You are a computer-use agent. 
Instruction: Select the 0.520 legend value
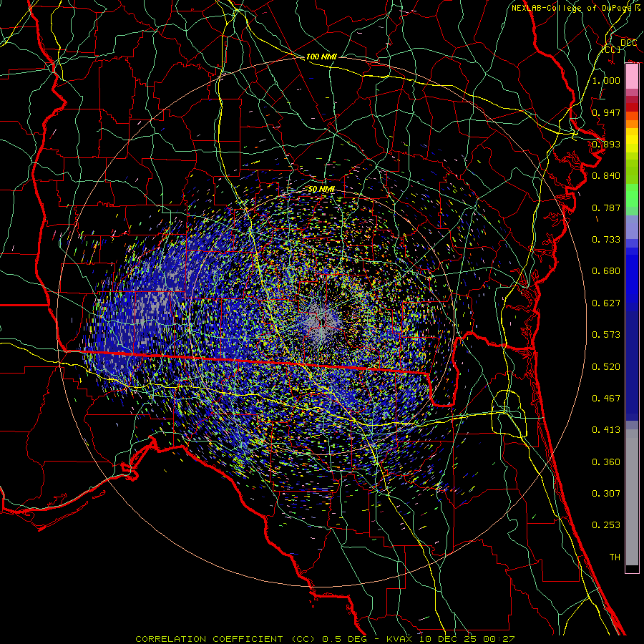(606, 366)
